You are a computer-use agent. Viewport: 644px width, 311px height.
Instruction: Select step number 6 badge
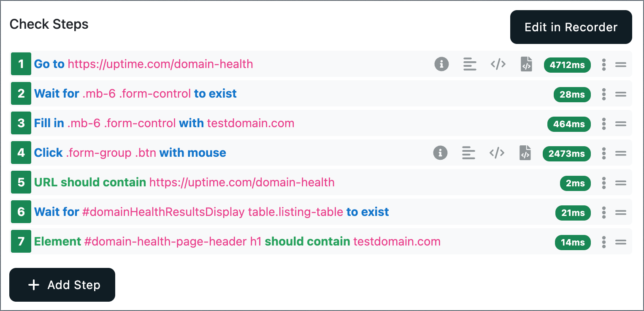point(21,212)
